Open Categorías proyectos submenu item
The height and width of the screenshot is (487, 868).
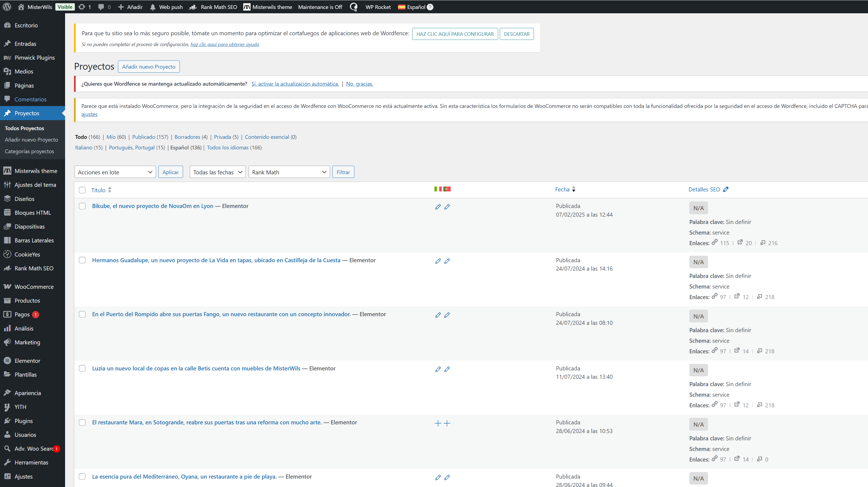click(x=29, y=151)
